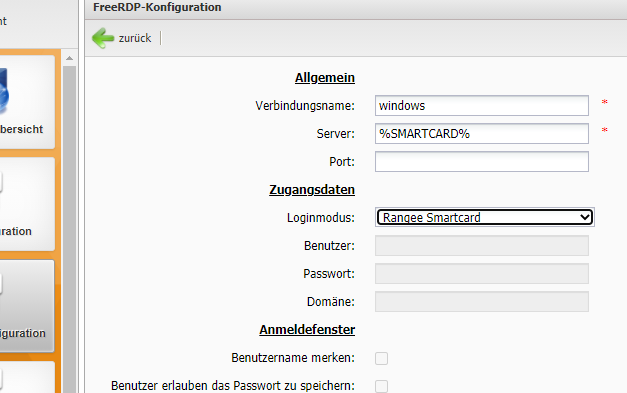Focus the empty Port input field
The width and height of the screenshot is (627, 393).
(x=481, y=162)
